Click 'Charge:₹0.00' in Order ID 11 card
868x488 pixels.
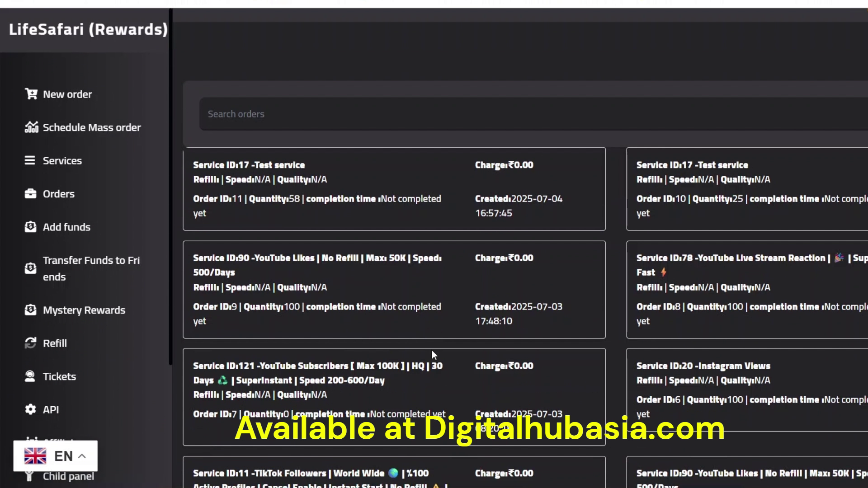pyautogui.click(x=504, y=165)
